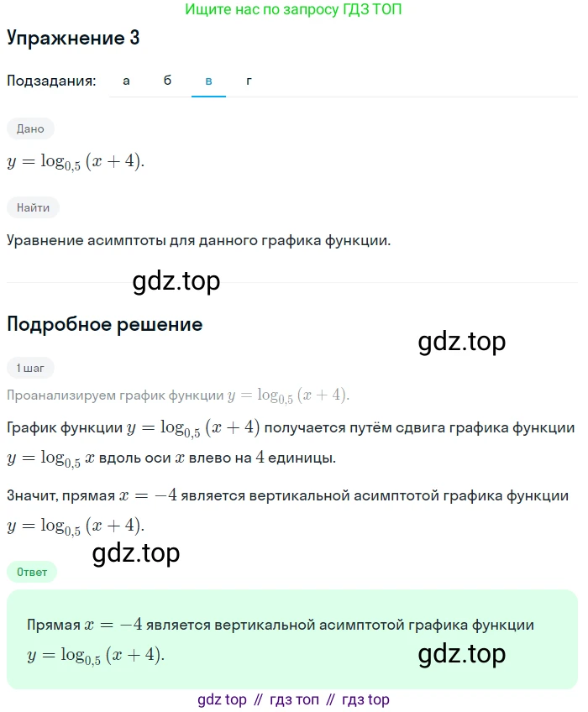The width and height of the screenshot is (588, 712).
Task: Click the gdz.top watermark above Ответ badge
Action: (x=136, y=553)
